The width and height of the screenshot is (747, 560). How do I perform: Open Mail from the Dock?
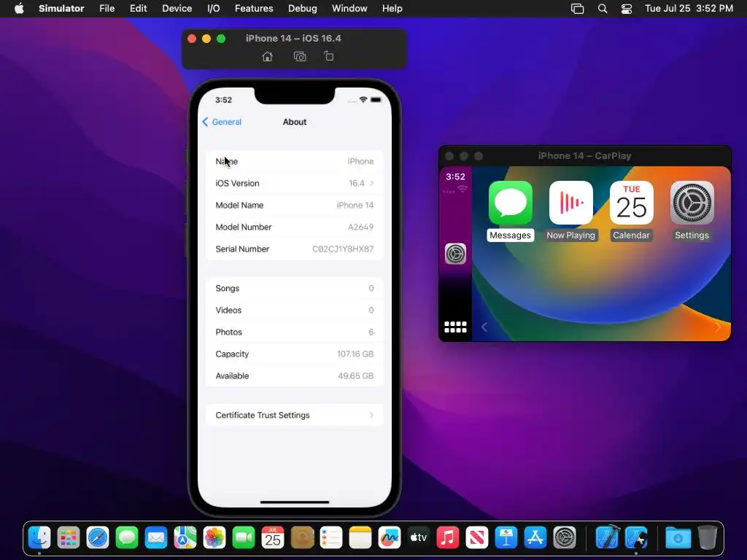click(156, 538)
